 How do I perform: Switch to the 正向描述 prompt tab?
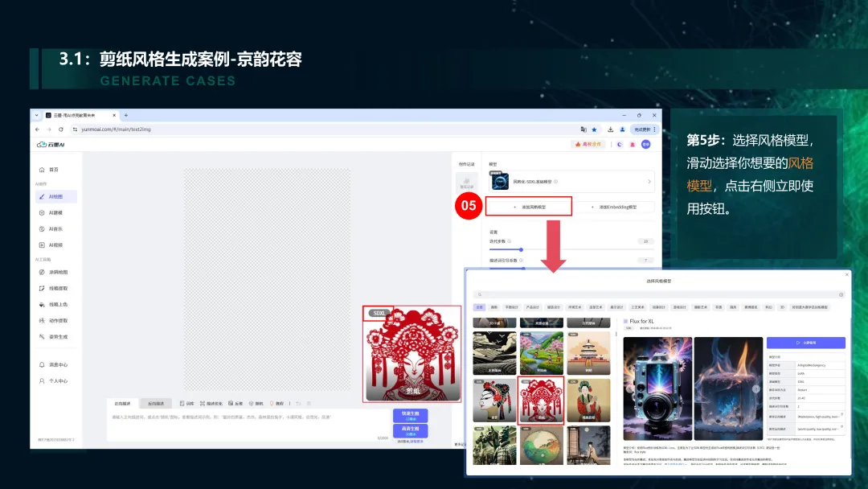tap(122, 404)
